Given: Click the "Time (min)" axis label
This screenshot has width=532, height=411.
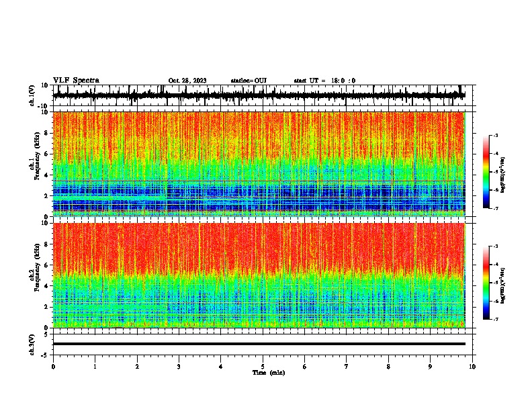Looking at the screenshot, I should tap(269, 373).
